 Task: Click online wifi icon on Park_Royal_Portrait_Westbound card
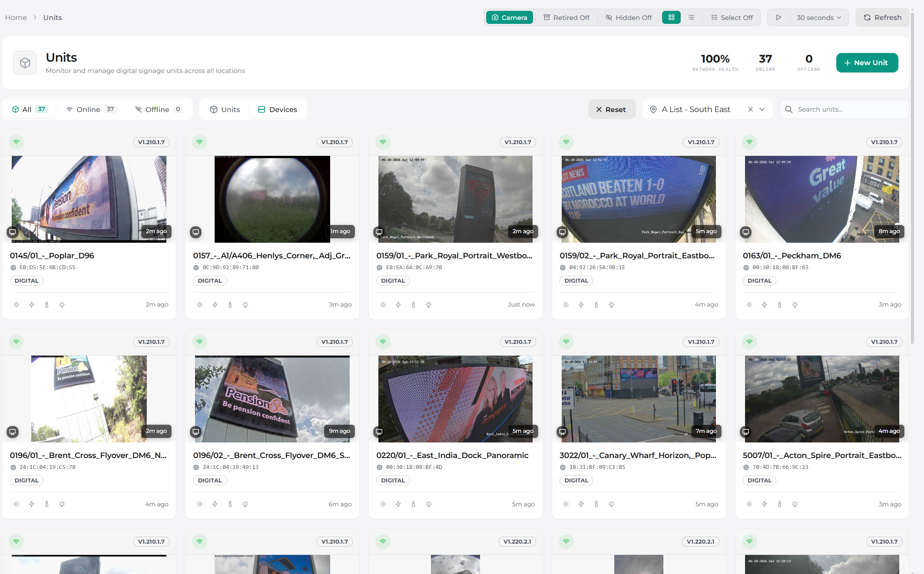click(x=383, y=142)
